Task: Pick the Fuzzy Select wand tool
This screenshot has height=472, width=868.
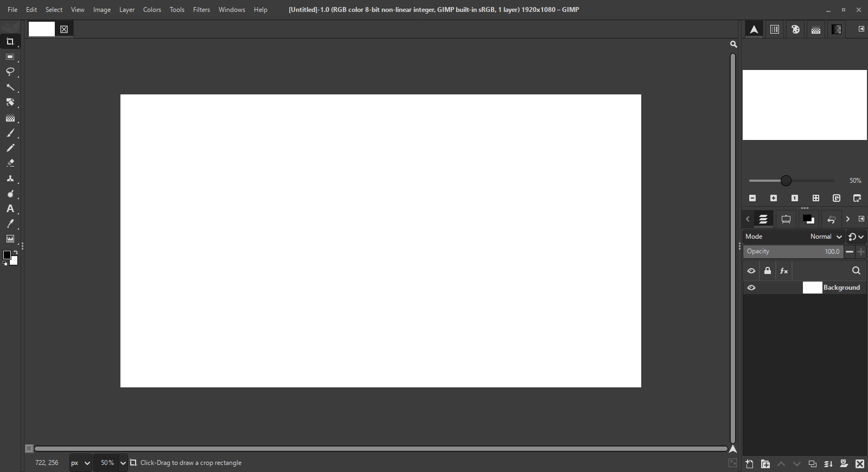Action: pos(10,87)
